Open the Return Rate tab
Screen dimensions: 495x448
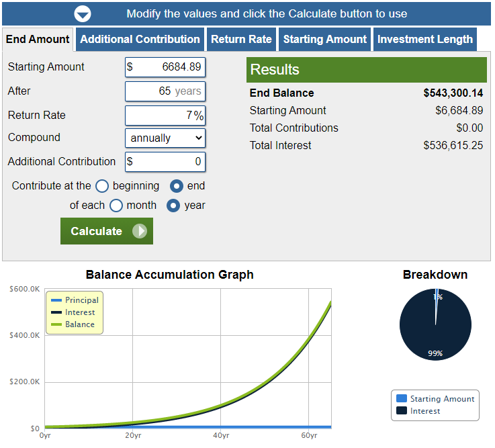pos(241,40)
